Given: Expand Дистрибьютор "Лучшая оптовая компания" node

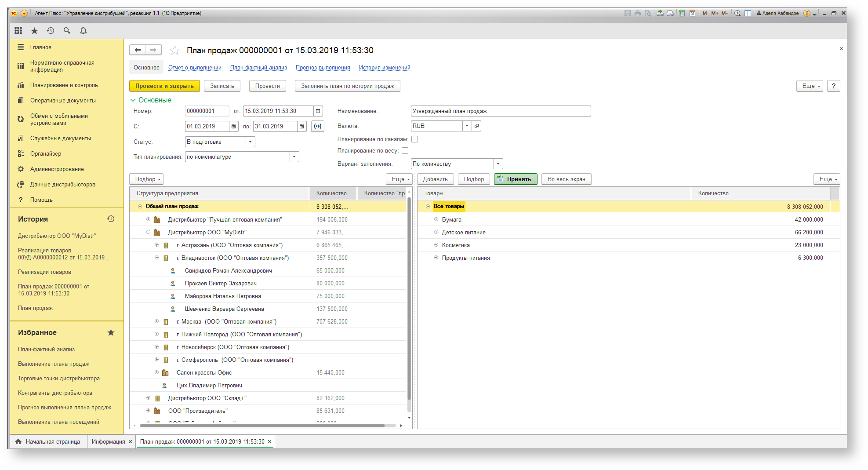Looking at the screenshot, I should [148, 219].
